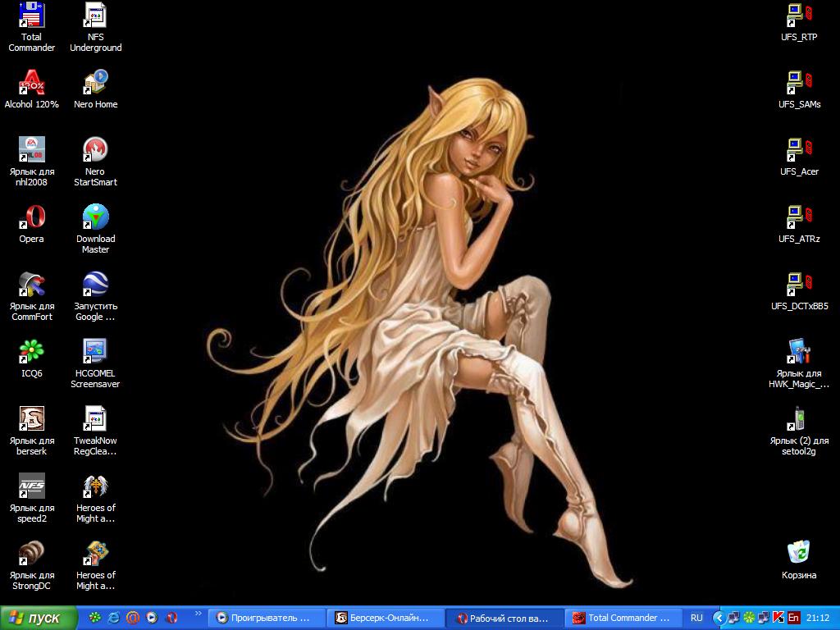The image size is (840, 630).
Task: Launch Opera from quick launch bar
Action: coord(171,618)
